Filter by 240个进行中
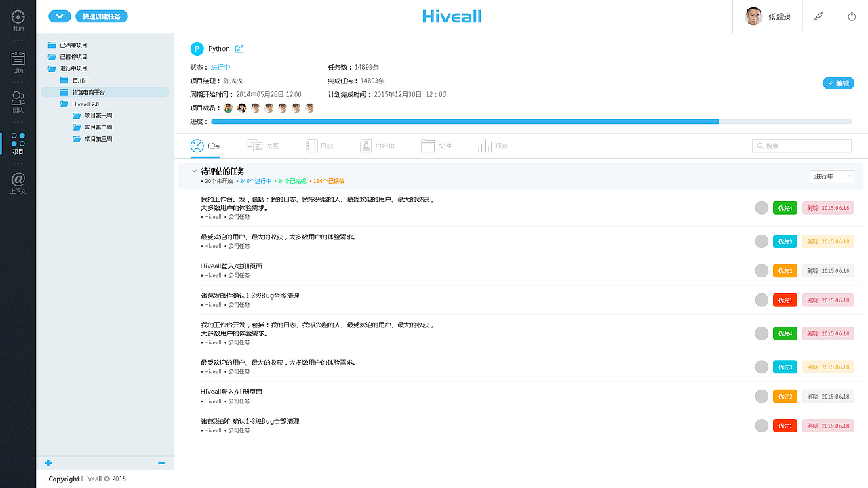 pos(255,182)
